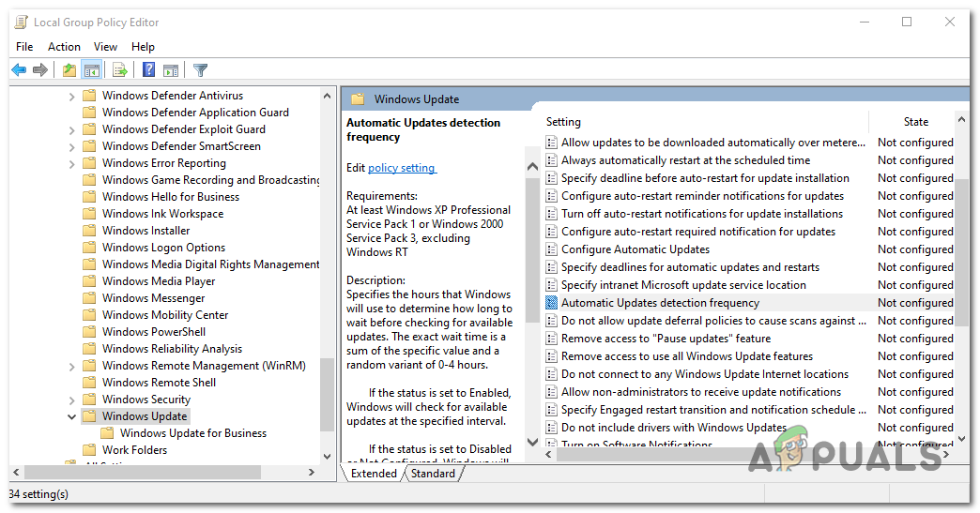Select the Configure Automatic Updates setting
Image resolution: width=980 pixels, height=513 pixels.
pyautogui.click(x=635, y=249)
